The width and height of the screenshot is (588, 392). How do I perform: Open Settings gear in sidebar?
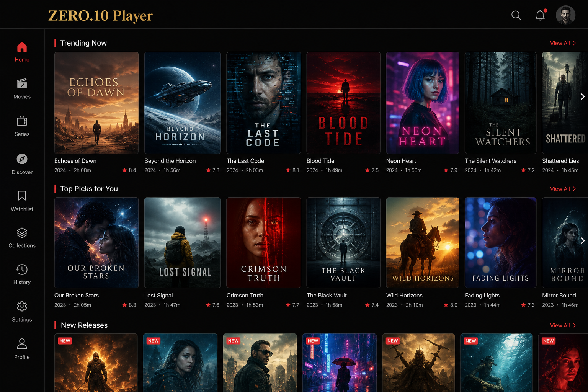point(22,306)
